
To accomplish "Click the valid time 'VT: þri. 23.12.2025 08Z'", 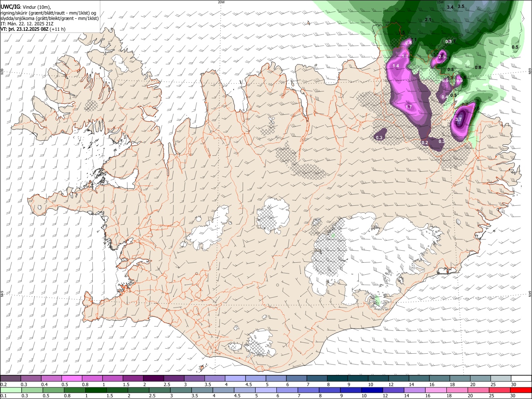I will (24, 29).
